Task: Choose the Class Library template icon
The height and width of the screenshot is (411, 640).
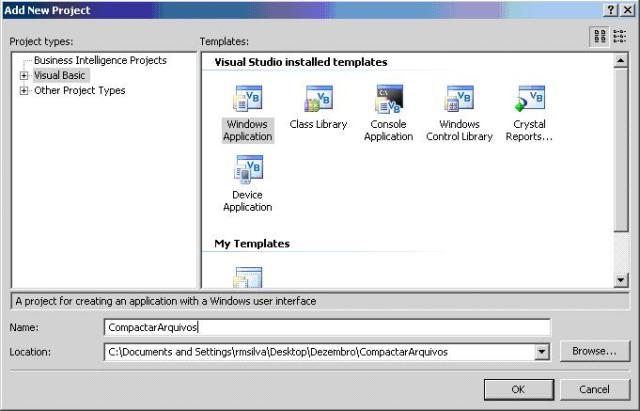Action: pos(318,100)
